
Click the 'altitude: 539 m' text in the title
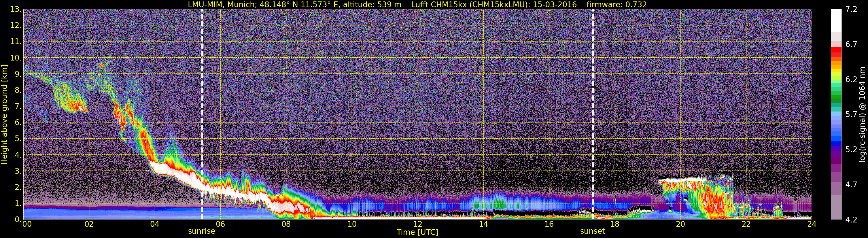372,4
